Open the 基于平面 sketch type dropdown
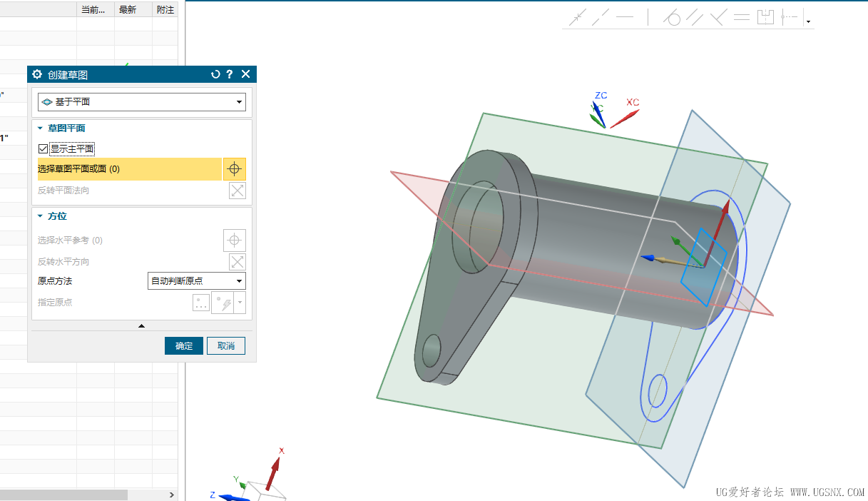The image size is (868, 501). (142, 102)
